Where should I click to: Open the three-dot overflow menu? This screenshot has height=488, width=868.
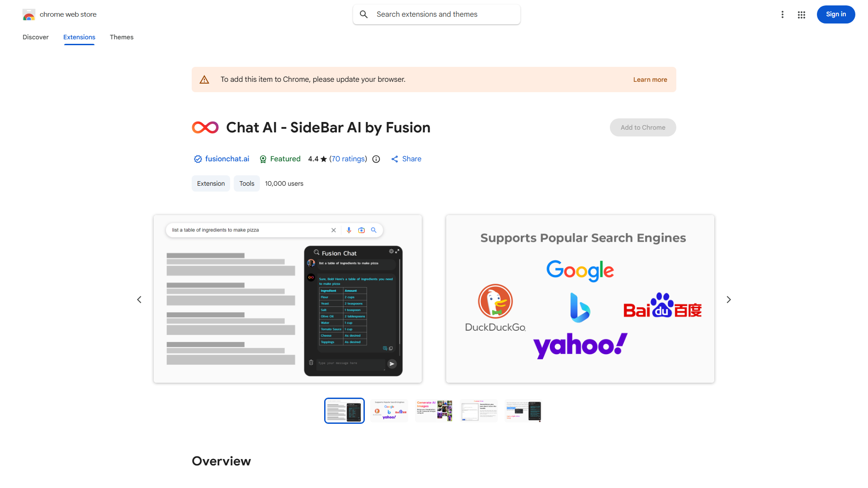pos(783,14)
